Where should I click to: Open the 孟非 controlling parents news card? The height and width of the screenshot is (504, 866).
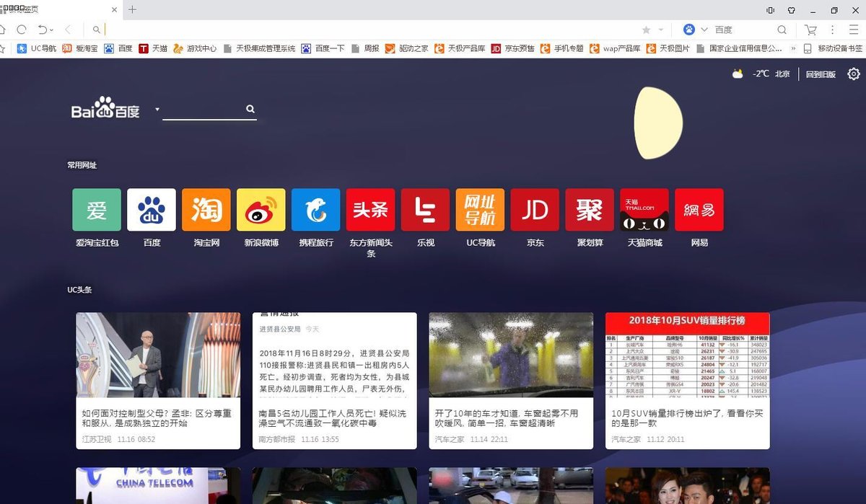coord(158,381)
